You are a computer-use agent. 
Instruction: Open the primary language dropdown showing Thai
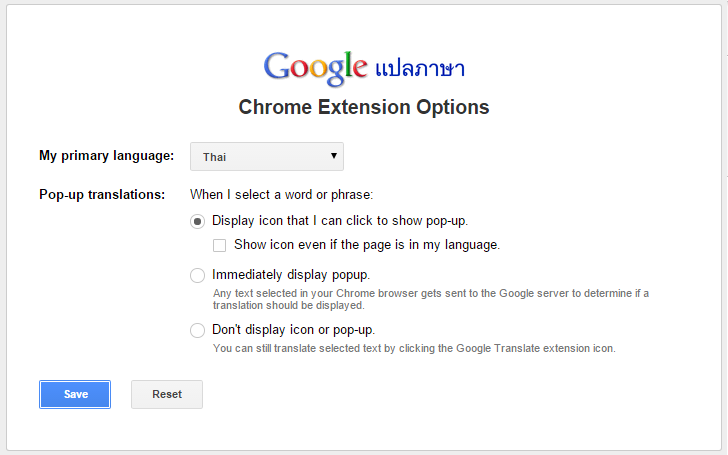click(x=266, y=157)
